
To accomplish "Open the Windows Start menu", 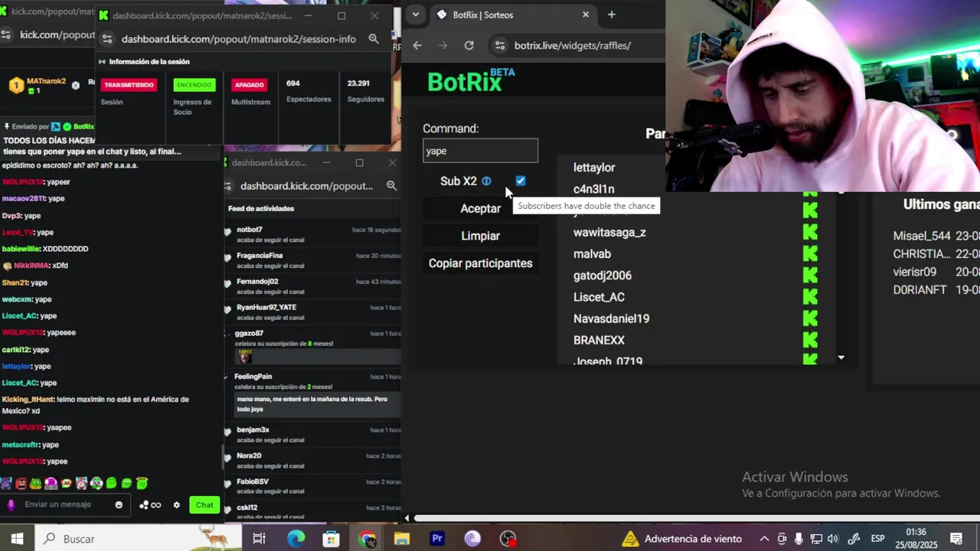I will (x=17, y=539).
